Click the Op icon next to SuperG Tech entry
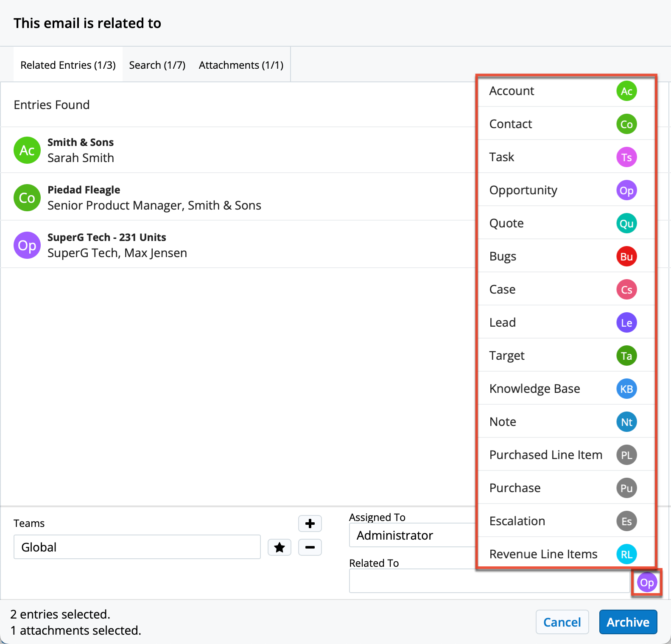Screen dimensions: 671x644 tap(27, 245)
